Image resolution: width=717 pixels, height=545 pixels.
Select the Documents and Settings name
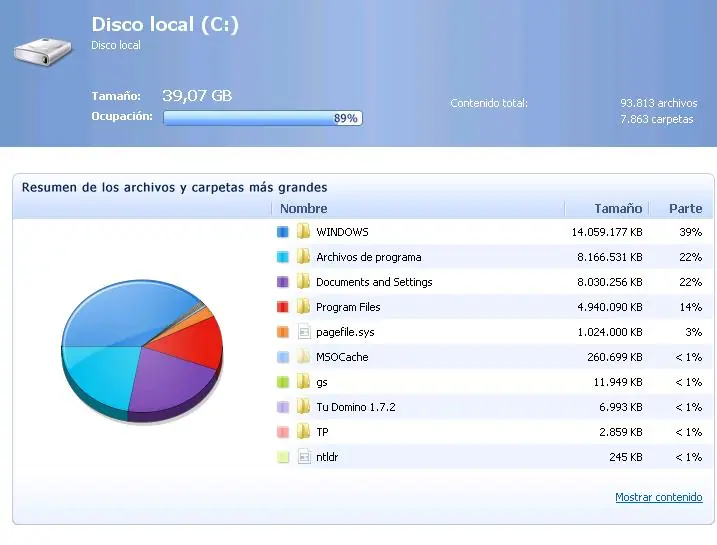[x=374, y=282]
